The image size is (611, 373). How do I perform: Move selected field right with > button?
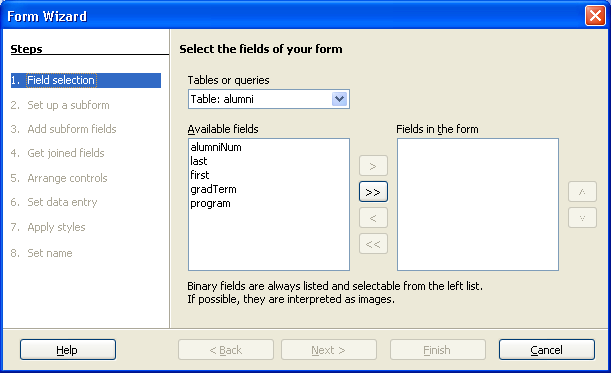coord(373,166)
